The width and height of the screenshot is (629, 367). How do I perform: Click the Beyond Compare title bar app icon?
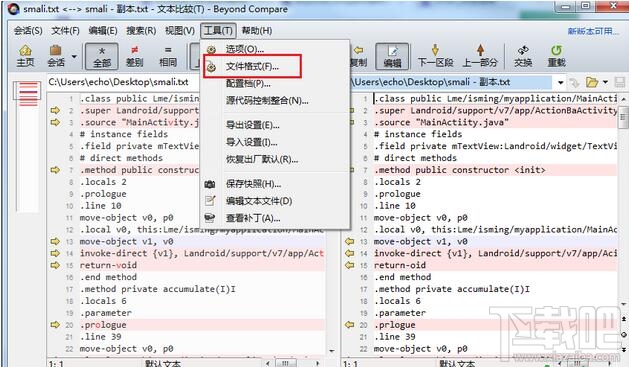[x=13, y=9]
